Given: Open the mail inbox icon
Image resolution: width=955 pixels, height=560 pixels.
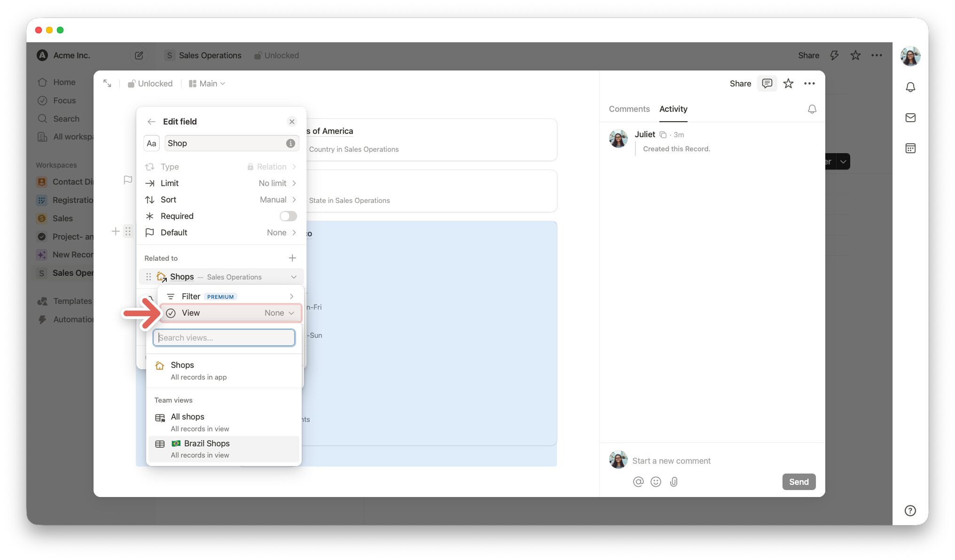Looking at the screenshot, I should (910, 118).
